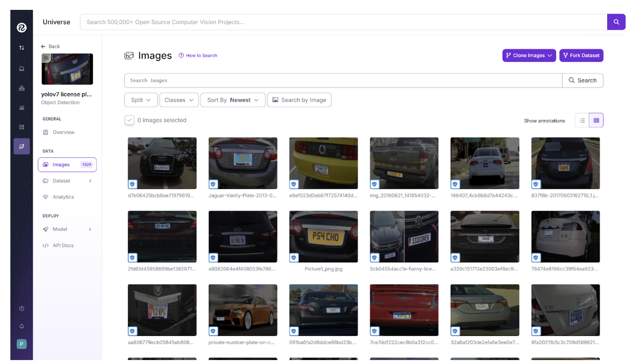Screen dimensions: 632x364
Task: Click the Fork Dataset button
Action: coord(581,55)
